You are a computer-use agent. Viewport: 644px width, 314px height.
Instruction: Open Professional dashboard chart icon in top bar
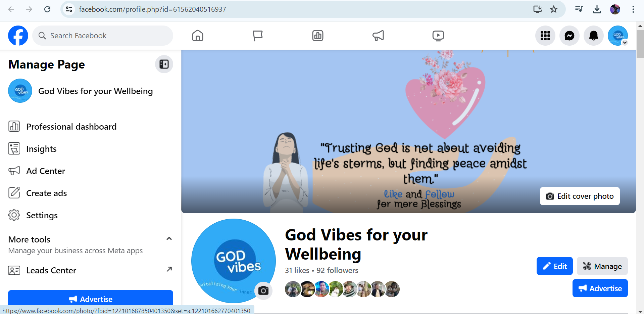(317, 36)
